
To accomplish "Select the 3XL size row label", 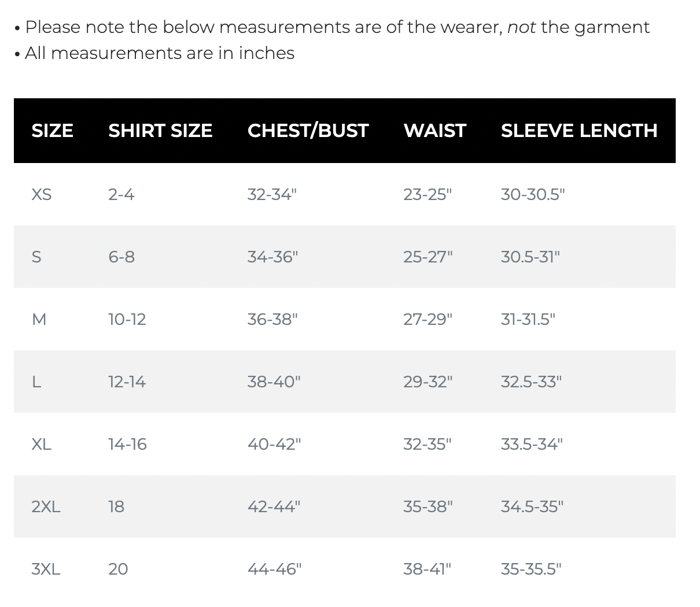I will click(46, 569).
